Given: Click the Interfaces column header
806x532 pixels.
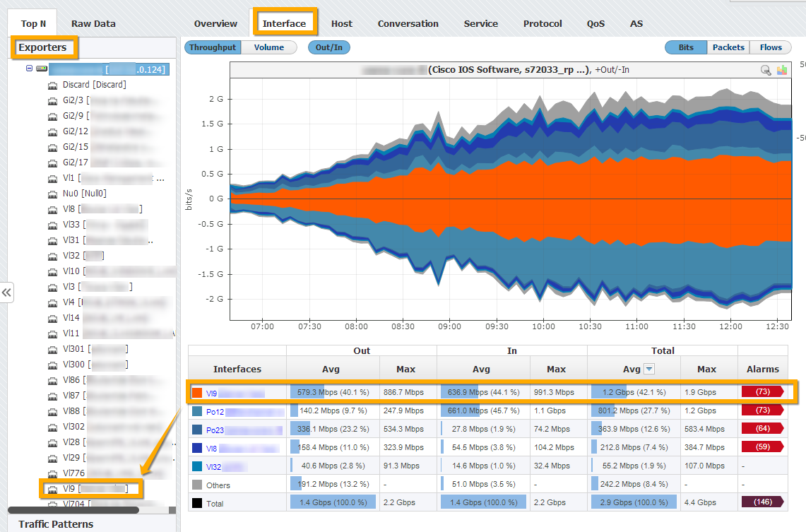Looking at the screenshot, I should tap(237, 369).
